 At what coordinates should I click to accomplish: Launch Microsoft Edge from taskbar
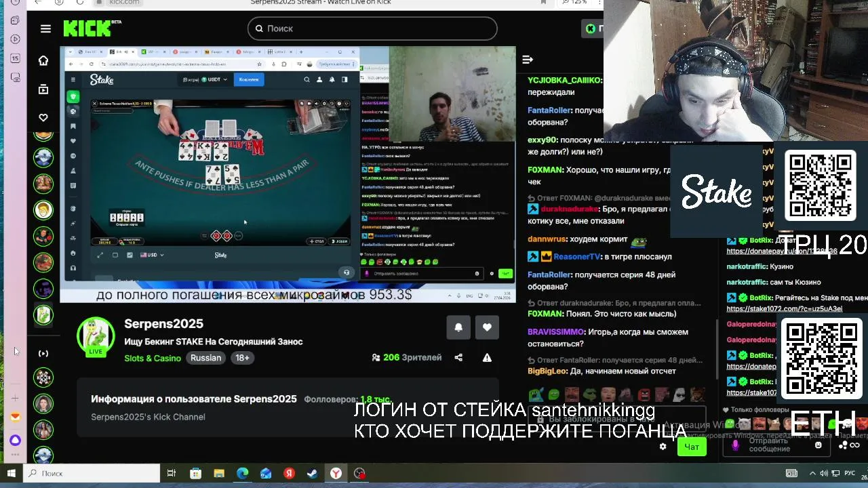(242, 473)
